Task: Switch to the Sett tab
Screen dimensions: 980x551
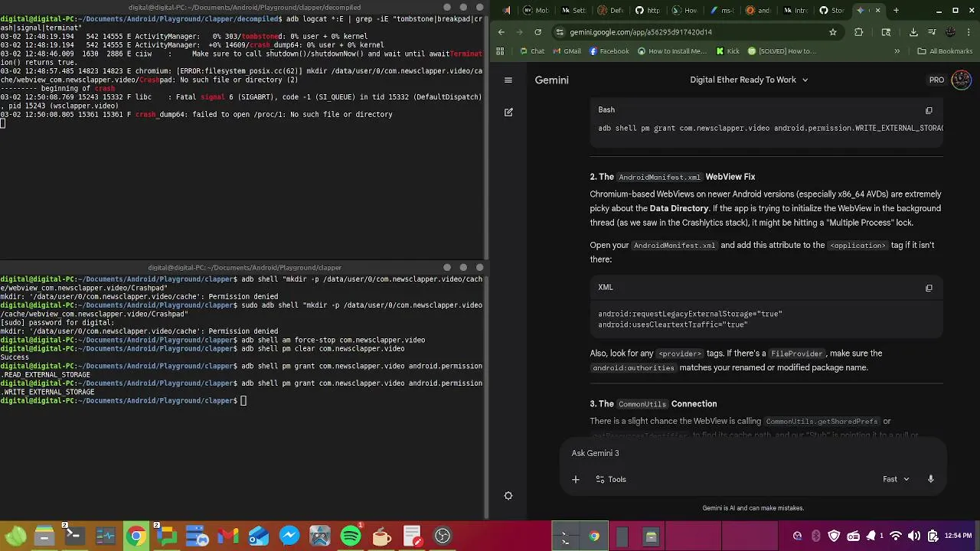Action: tap(572, 11)
